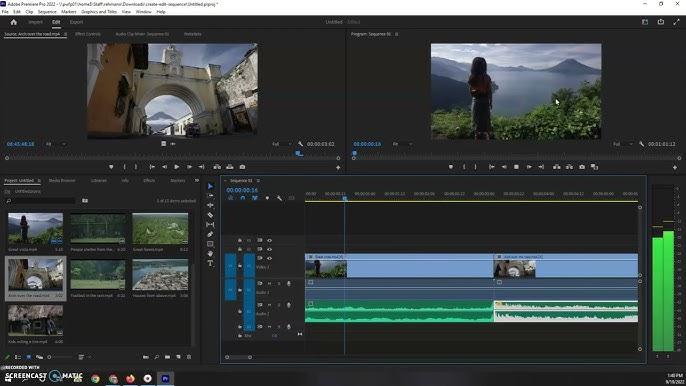Click Export Frame camera in Program monitor
This screenshot has width=686, height=386.
click(581, 167)
